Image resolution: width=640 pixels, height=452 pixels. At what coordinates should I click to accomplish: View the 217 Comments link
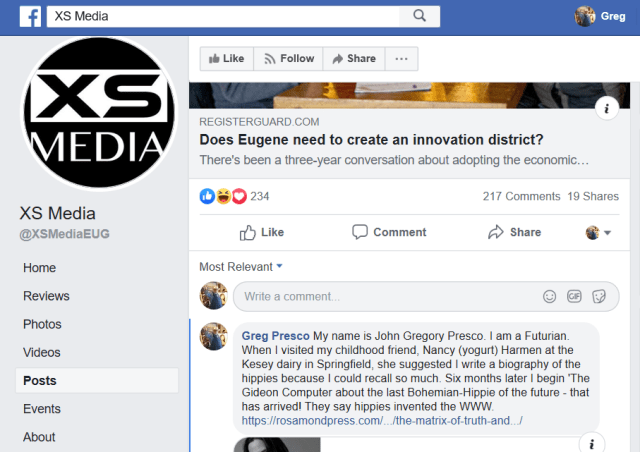(520, 196)
